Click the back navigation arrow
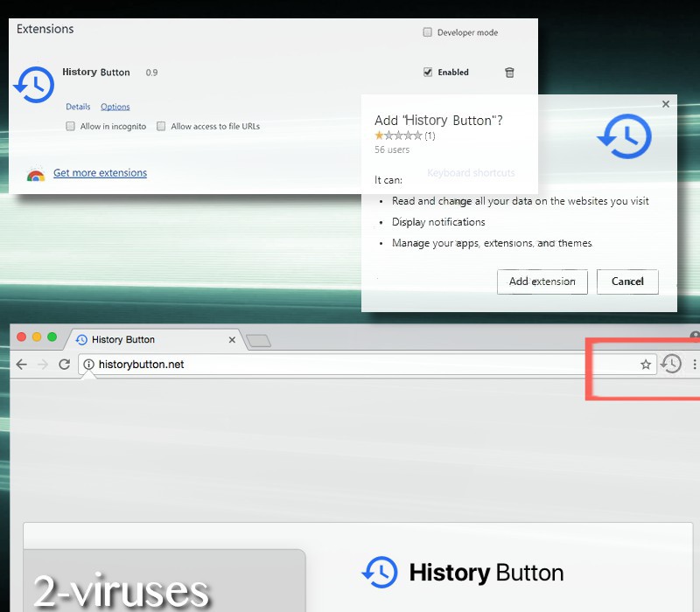 point(21,365)
